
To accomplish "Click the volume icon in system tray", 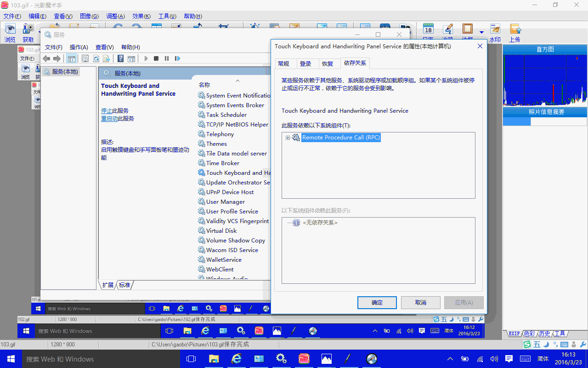I will tap(494, 359).
